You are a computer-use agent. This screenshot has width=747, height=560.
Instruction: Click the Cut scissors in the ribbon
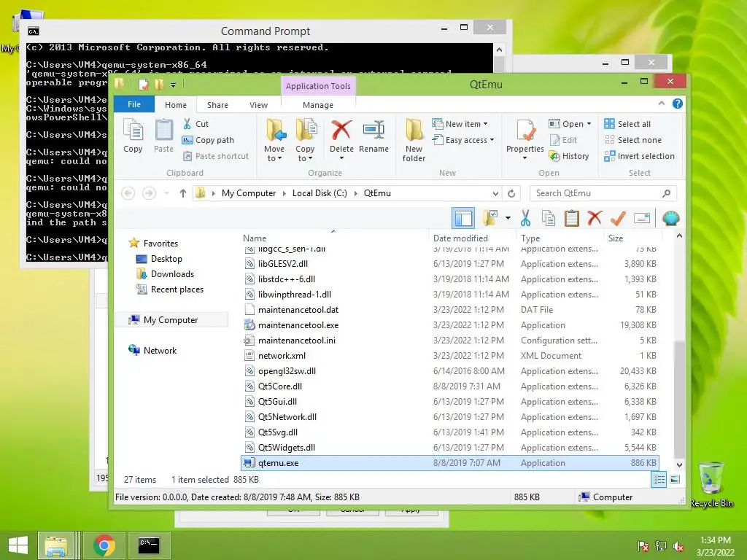tap(187, 124)
